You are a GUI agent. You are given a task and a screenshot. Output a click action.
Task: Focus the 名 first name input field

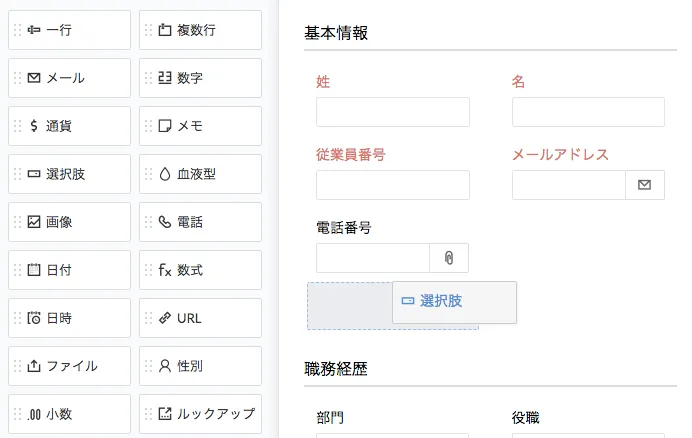point(588,112)
